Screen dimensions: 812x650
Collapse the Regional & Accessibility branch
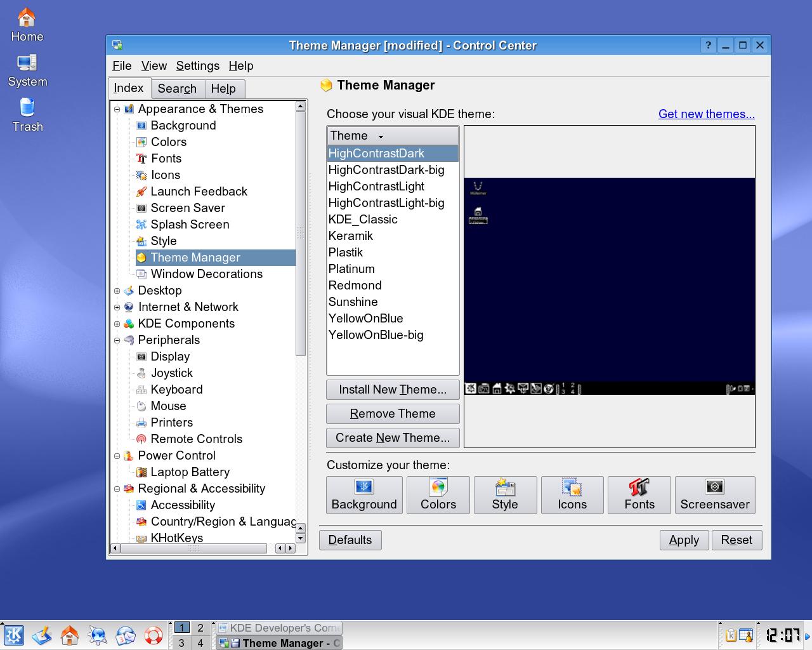[x=117, y=489]
